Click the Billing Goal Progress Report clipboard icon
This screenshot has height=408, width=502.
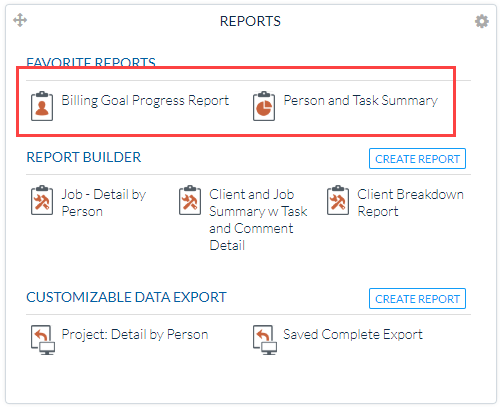[42, 106]
